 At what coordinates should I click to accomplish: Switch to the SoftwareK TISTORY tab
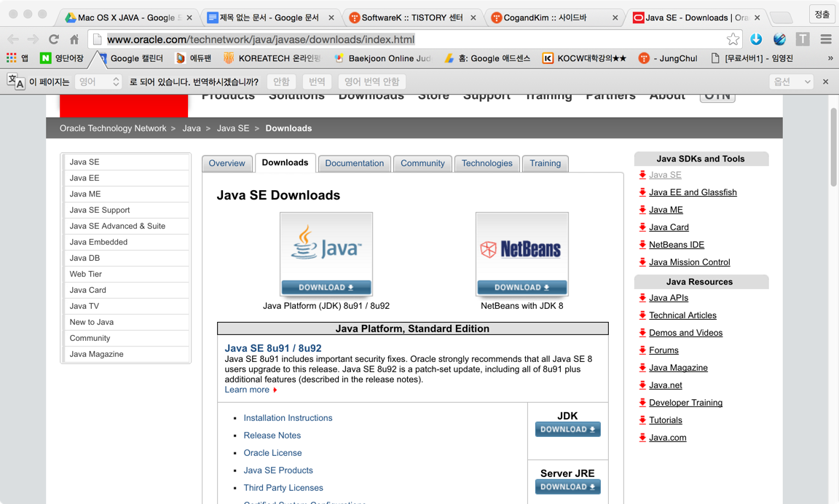coord(411,17)
